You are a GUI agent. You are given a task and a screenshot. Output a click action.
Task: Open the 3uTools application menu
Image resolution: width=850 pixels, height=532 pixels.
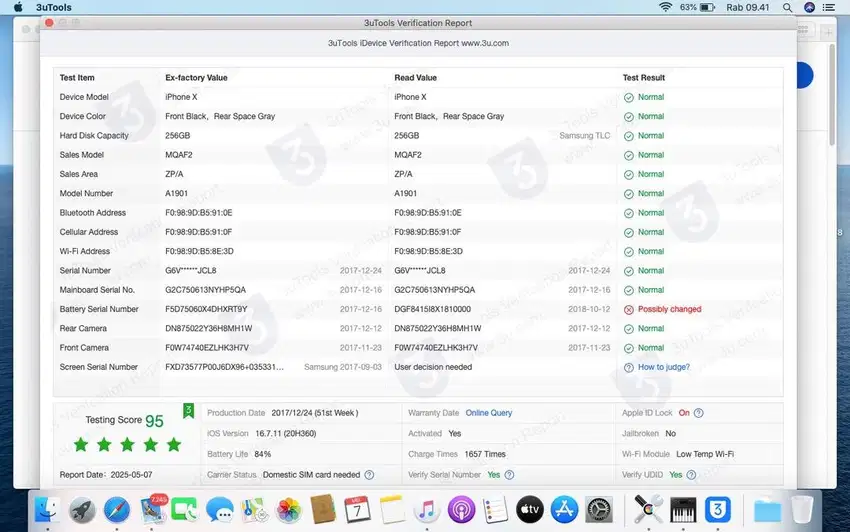click(54, 8)
